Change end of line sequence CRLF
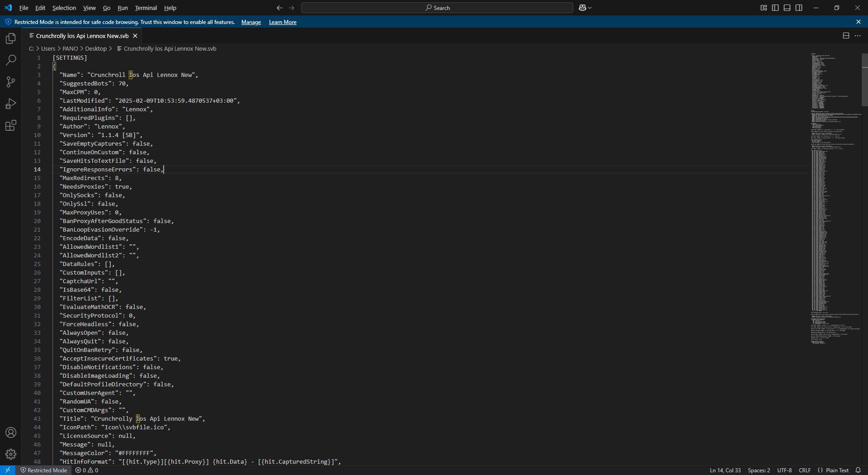Image resolution: width=868 pixels, height=475 pixels. click(805, 470)
